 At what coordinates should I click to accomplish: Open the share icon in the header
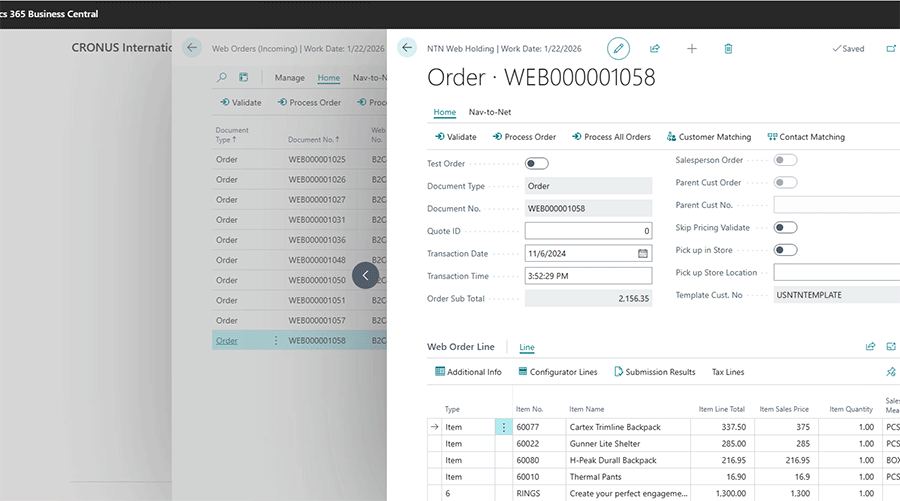point(654,49)
